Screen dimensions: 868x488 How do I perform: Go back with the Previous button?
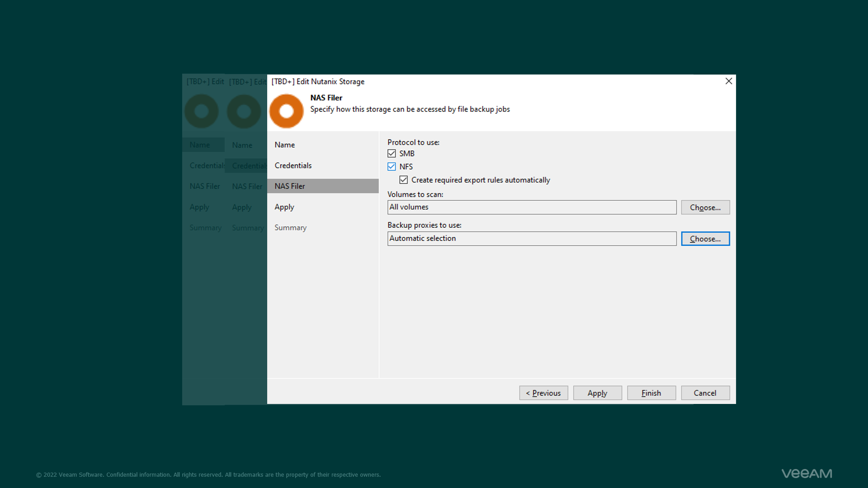click(x=543, y=393)
